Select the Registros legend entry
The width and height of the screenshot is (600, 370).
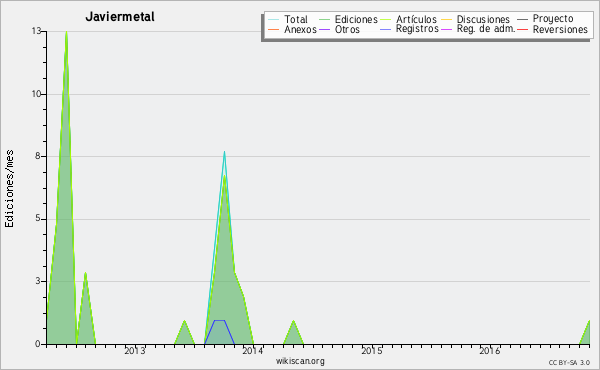409,29
